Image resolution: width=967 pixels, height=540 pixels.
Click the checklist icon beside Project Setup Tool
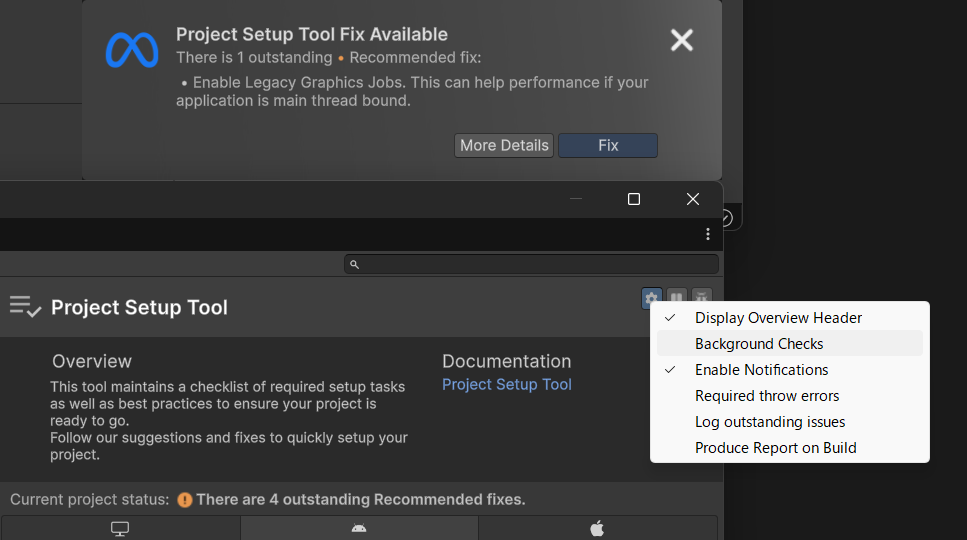coord(25,306)
